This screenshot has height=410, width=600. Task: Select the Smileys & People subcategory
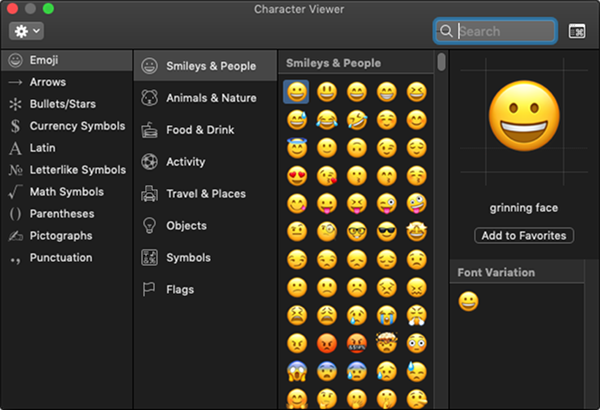pyautogui.click(x=205, y=66)
